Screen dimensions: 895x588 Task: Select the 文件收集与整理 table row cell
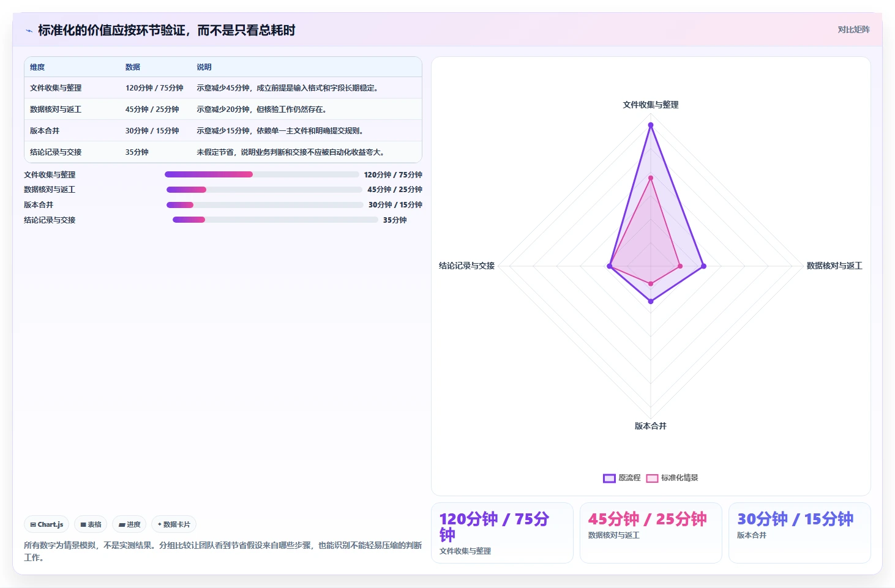(x=56, y=88)
